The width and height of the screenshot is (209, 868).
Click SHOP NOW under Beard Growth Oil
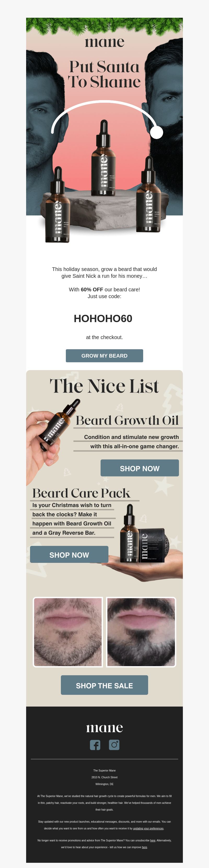pos(140,468)
